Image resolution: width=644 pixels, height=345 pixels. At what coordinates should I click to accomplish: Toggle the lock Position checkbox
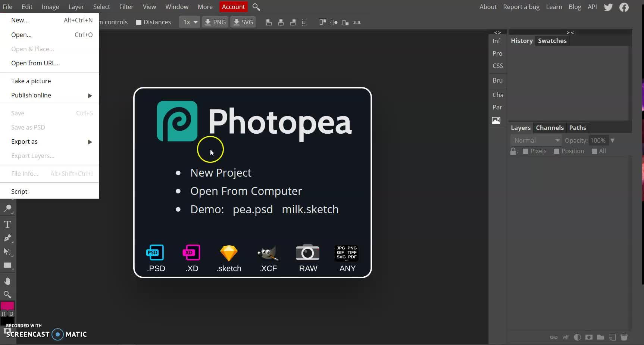(x=557, y=151)
